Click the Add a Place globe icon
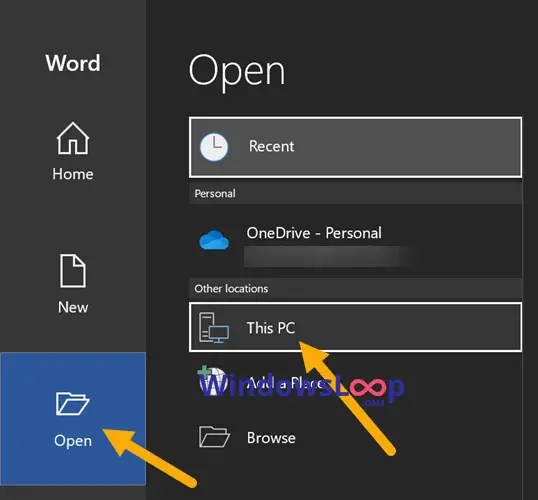 (212, 380)
